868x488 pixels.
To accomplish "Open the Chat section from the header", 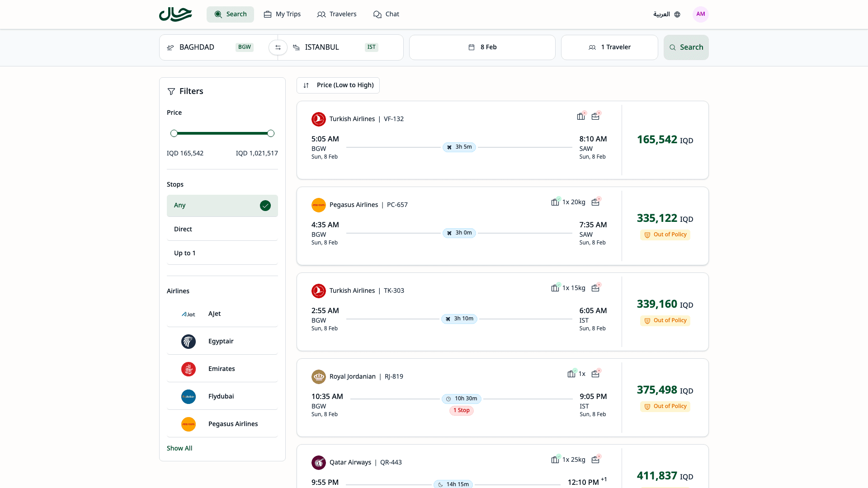I will pos(386,14).
